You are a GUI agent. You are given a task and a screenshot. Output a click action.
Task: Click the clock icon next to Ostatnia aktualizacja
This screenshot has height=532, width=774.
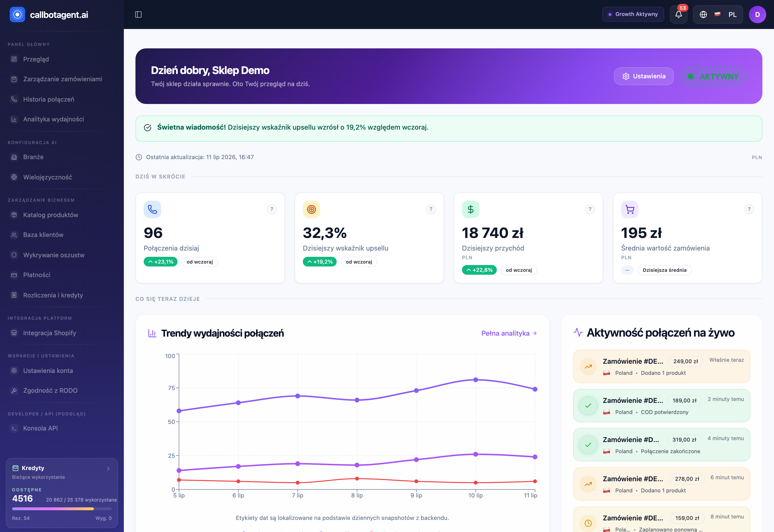(139, 157)
